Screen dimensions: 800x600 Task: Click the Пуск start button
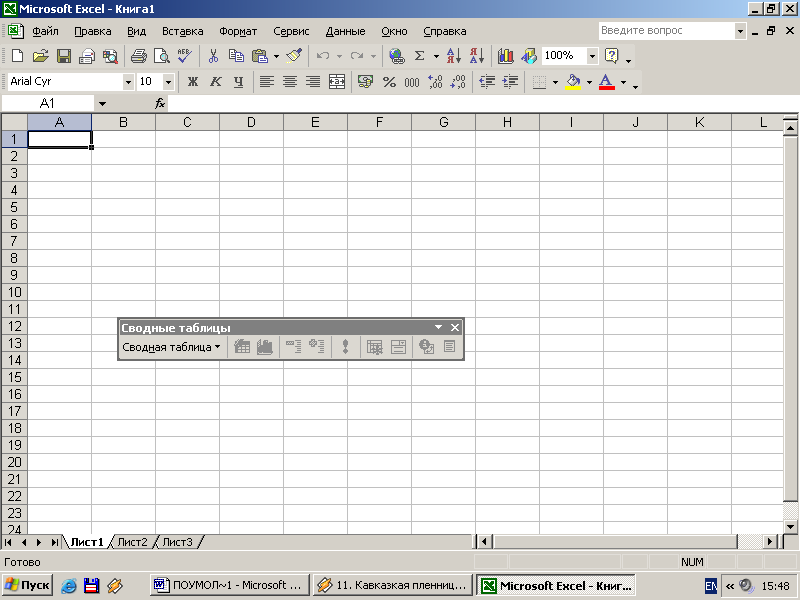pos(27,585)
